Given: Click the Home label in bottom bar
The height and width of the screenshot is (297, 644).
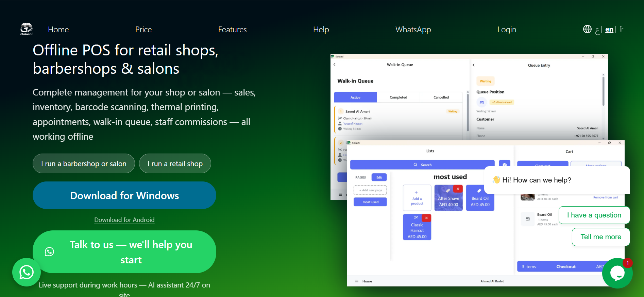Looking at the screenshot, I should (367, 281).
